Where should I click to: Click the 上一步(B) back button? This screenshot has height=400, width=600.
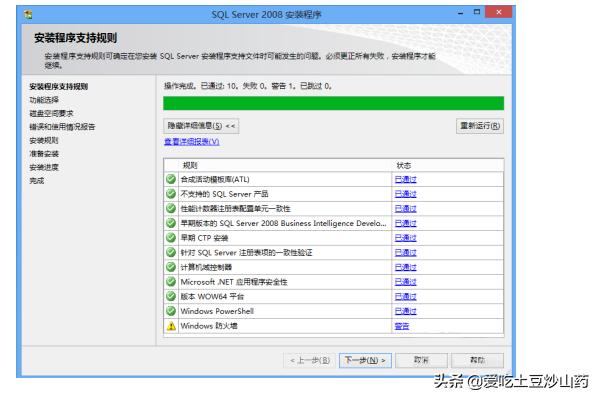point(310,360)
